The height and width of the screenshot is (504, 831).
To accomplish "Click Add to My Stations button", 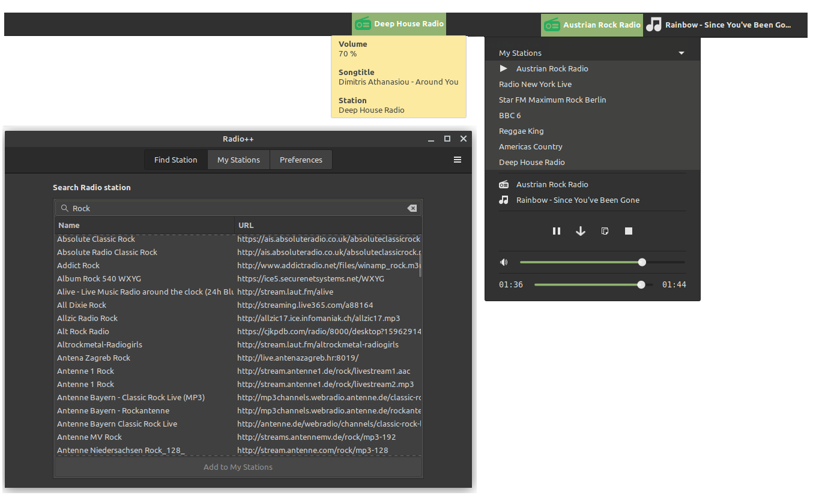I will [x=238, y=467].
